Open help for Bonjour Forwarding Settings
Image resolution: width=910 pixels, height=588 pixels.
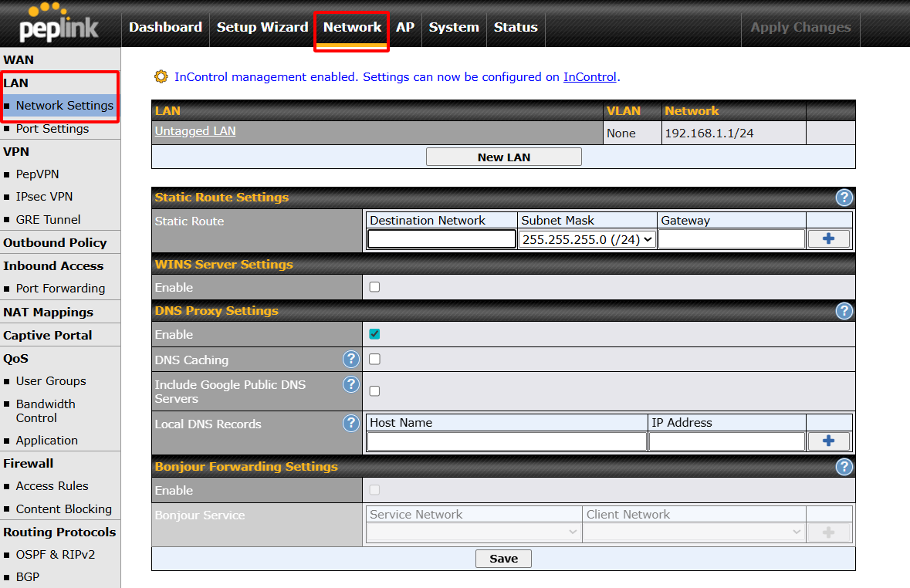tap(844, 467)
